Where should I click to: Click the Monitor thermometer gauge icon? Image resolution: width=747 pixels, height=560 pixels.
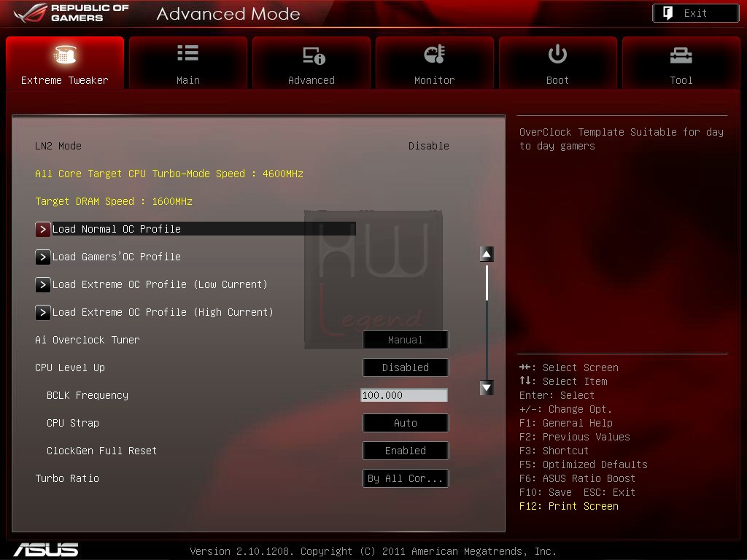pos(434,54)
